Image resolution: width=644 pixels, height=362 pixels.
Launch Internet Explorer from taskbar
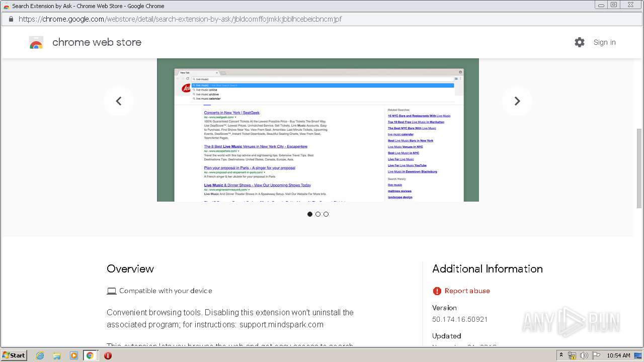coord(40,355)
